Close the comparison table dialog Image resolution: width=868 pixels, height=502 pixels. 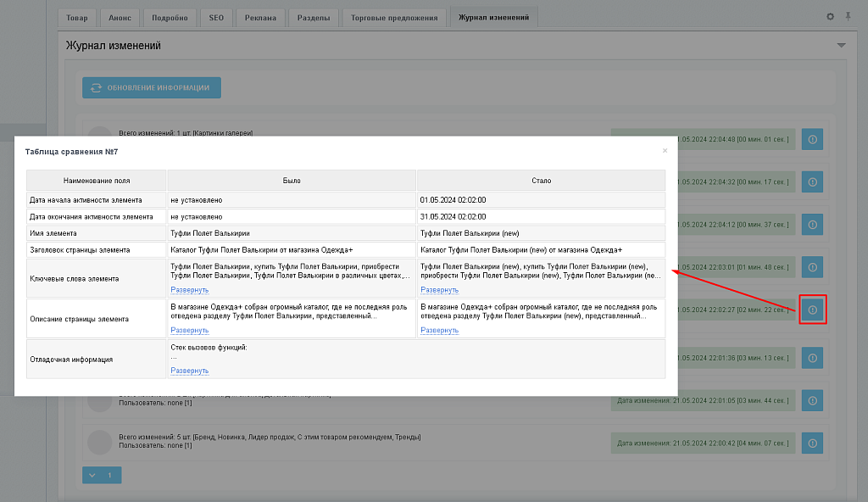(665, 151)
